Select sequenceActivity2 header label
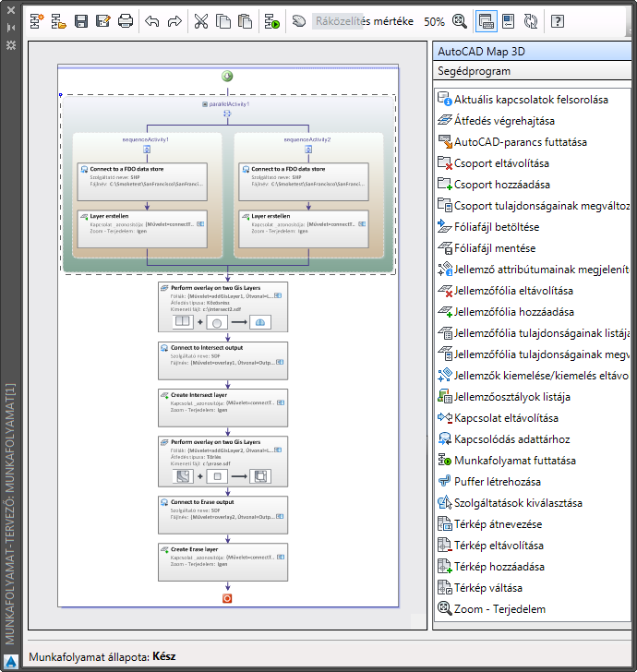 click(x=307, y=139)
